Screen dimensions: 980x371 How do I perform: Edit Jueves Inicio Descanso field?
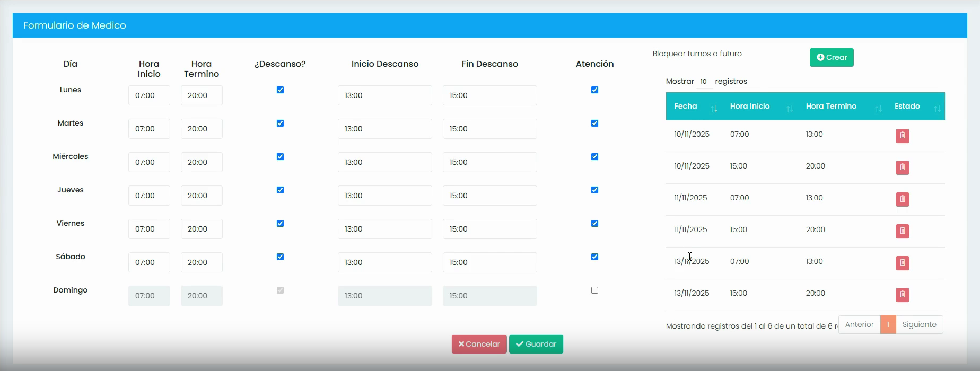pos(385,196)
